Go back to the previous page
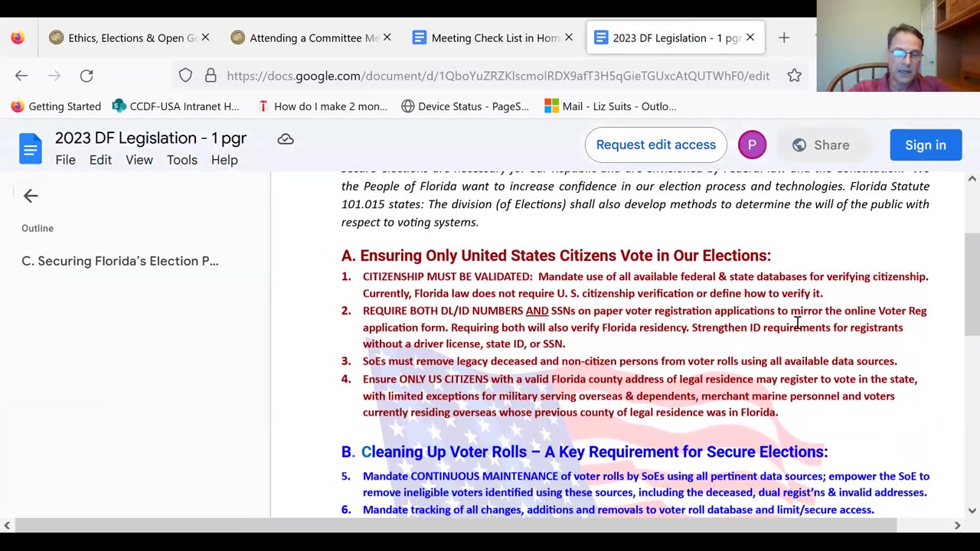980x551 pixels. [x=21, y=76]
